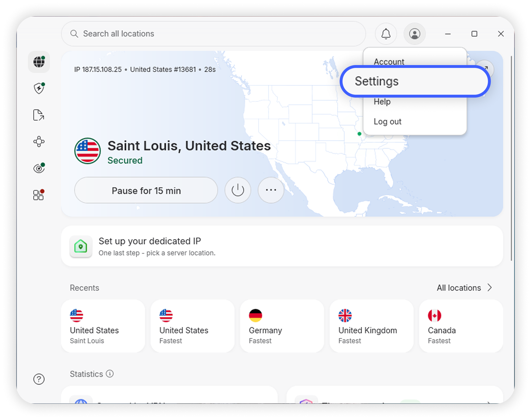Minimize the VPN window

click(x=448, y=34)
